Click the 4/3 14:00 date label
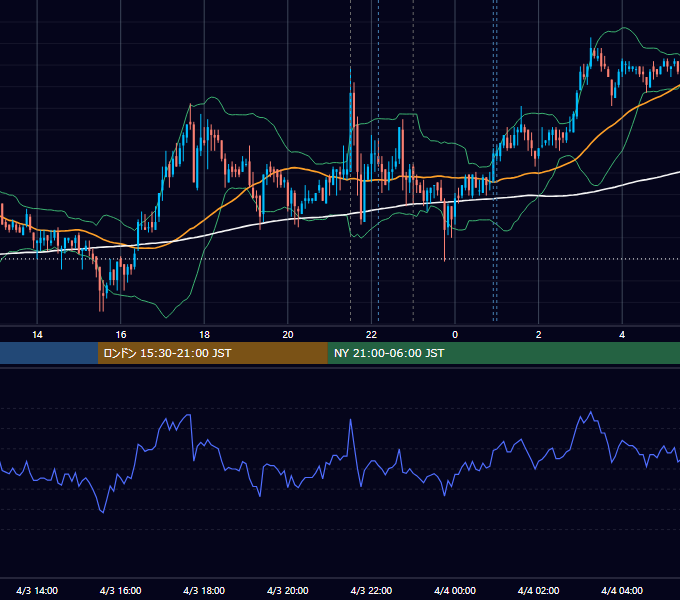Viewport: 680px width, 600px height. click(x=37, y=590)
